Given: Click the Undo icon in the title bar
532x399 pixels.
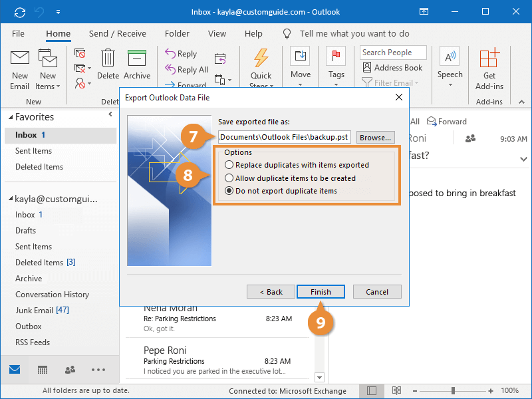Looking at the screenshot, I should [39, 13].
